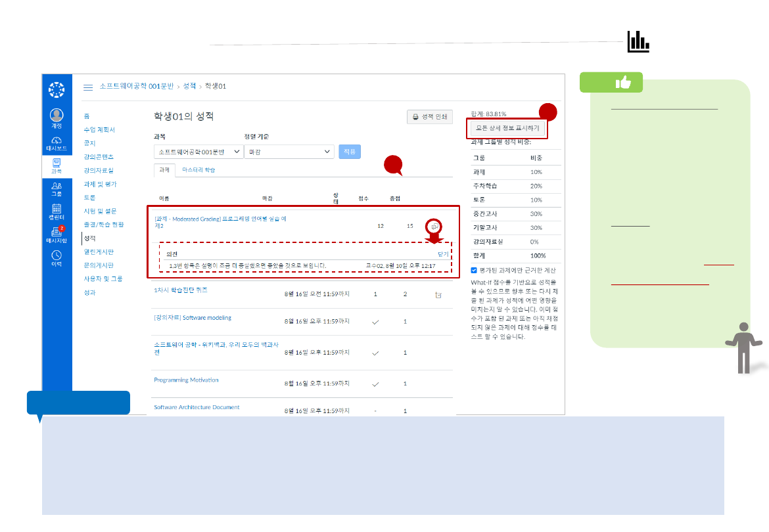Image resolution: width=769 pixels, height=532 pixels.
Task: Click the edit pencil icon for 학습진단 퀴즈
Action: [x=439, y=295]
